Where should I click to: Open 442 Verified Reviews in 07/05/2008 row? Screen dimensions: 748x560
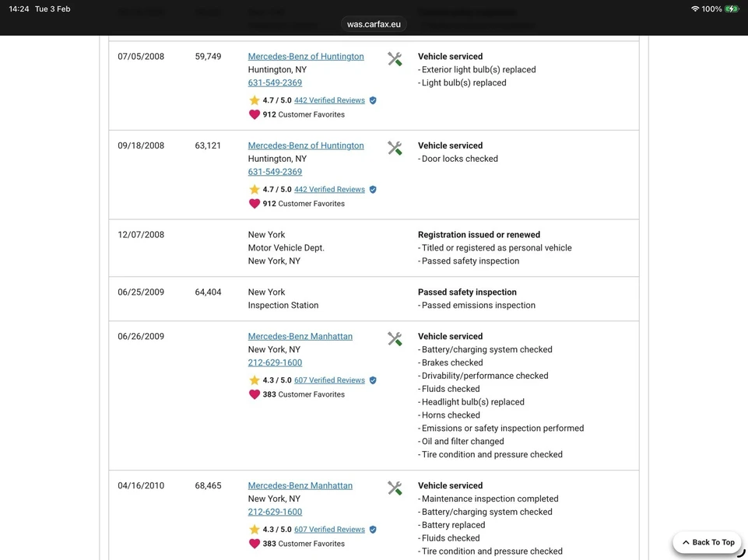click(x=329, y=100)
